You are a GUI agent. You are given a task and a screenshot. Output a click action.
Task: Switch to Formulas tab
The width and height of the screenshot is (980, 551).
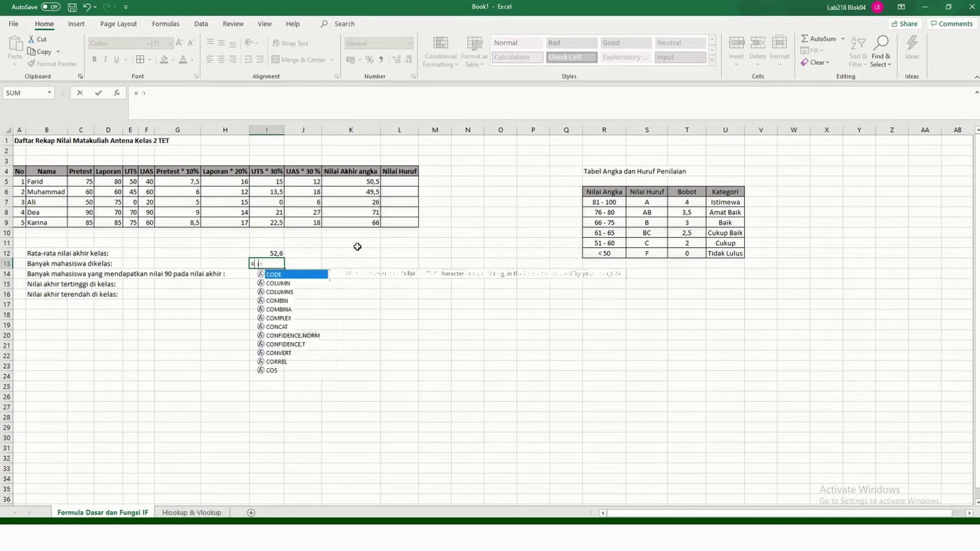(x=165, y=24)
